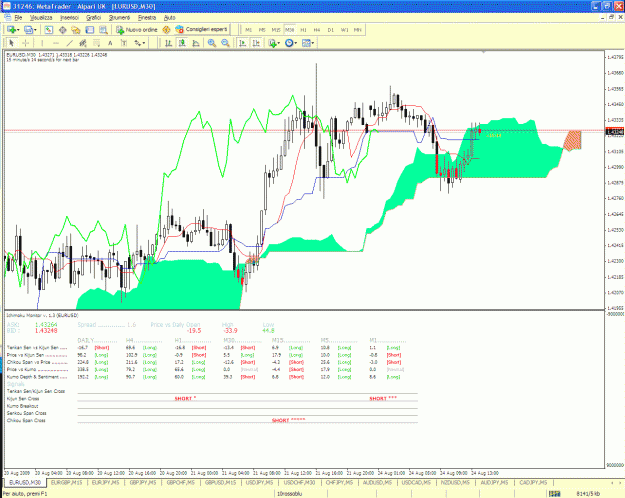Open the Market Watch panel icon
Image resolution: width=625 pixels, height=498 pixels.
click(x=49, y=30)
